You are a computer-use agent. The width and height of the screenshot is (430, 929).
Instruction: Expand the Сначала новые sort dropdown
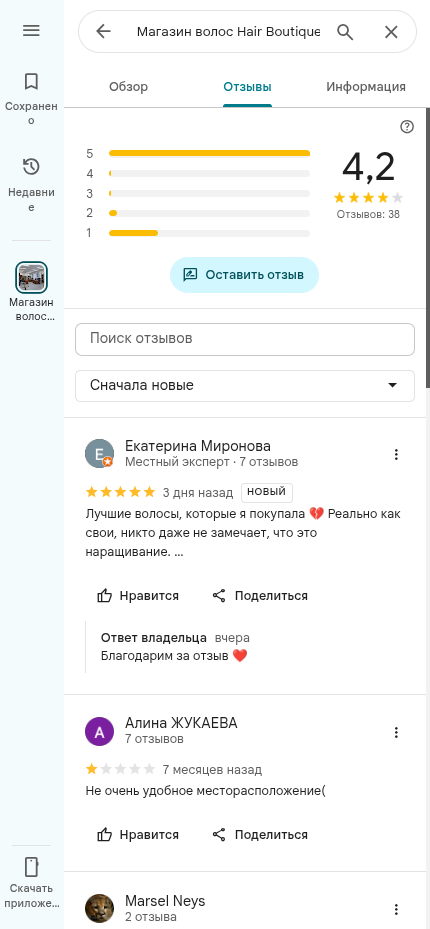245,386
